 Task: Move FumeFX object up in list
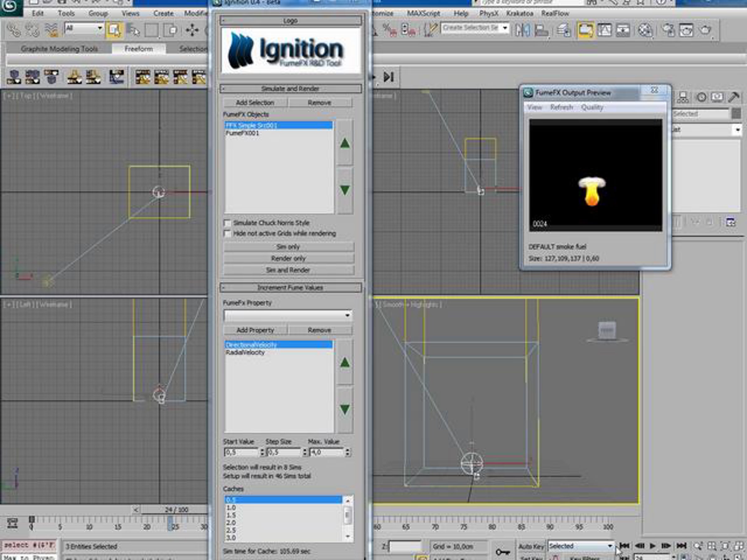[345, 142]
